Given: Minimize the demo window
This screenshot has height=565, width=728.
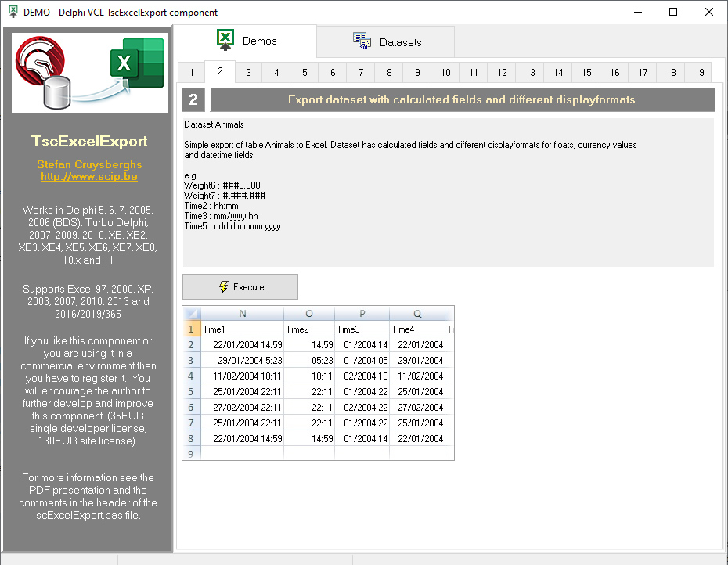Looking at the screenshot, I should [638, 12].
